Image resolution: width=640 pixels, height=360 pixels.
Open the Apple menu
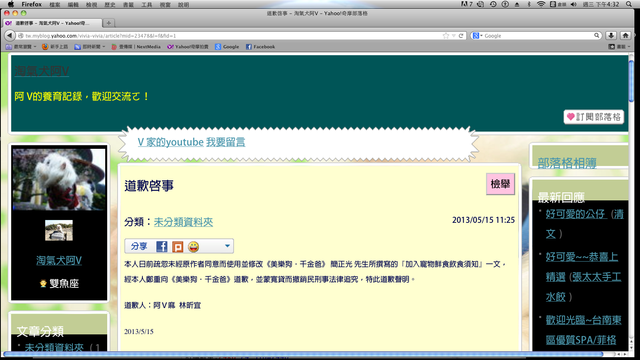pyautogui.click(x=11, y=4)
